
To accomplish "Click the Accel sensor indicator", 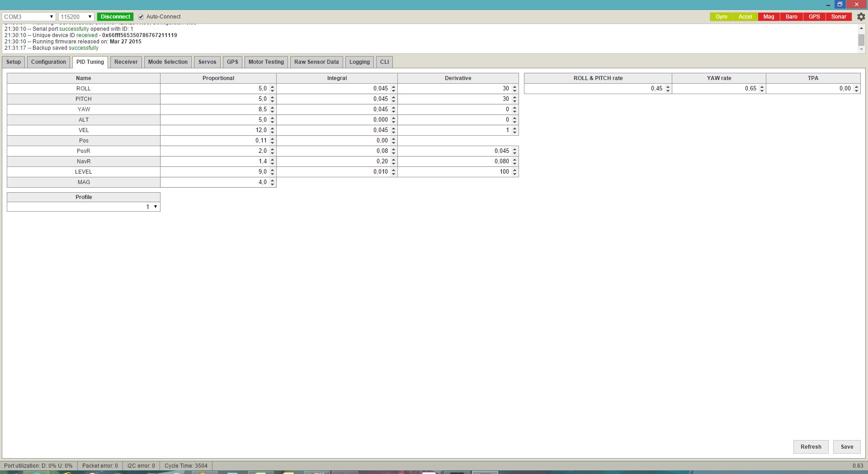I will click(745, 17).
